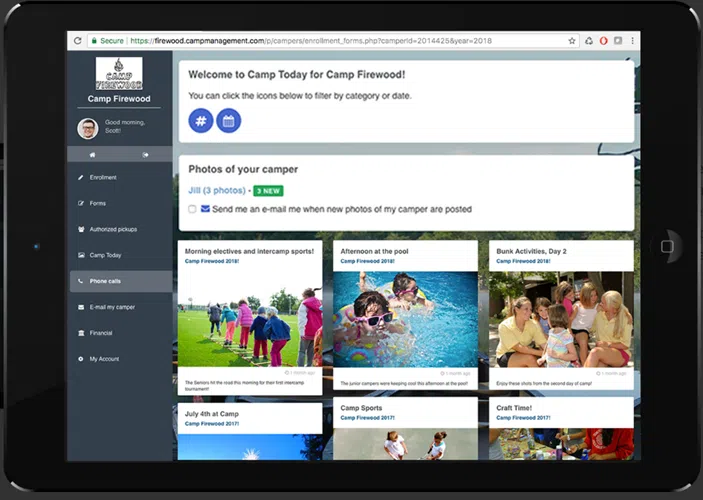Viewport: 703px width, 500px height.
Task: Click the calendar date filter icon
Action: point(228,121)
